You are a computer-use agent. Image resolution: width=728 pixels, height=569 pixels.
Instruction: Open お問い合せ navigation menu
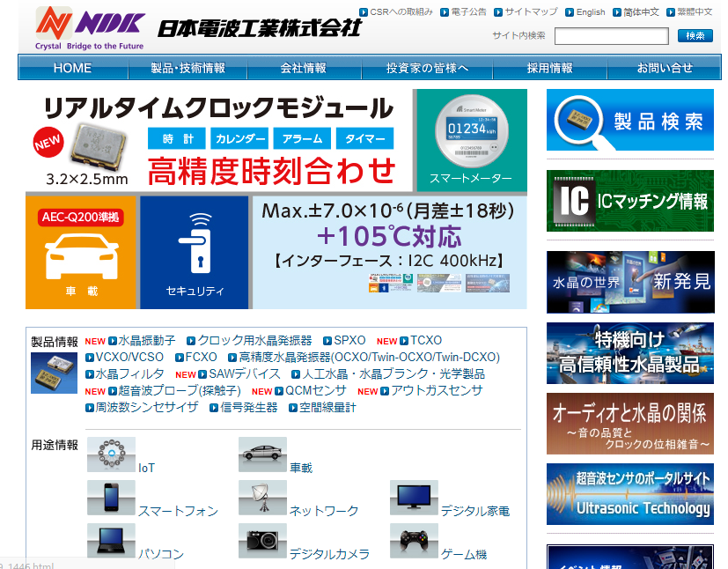(x=665, y=68)
